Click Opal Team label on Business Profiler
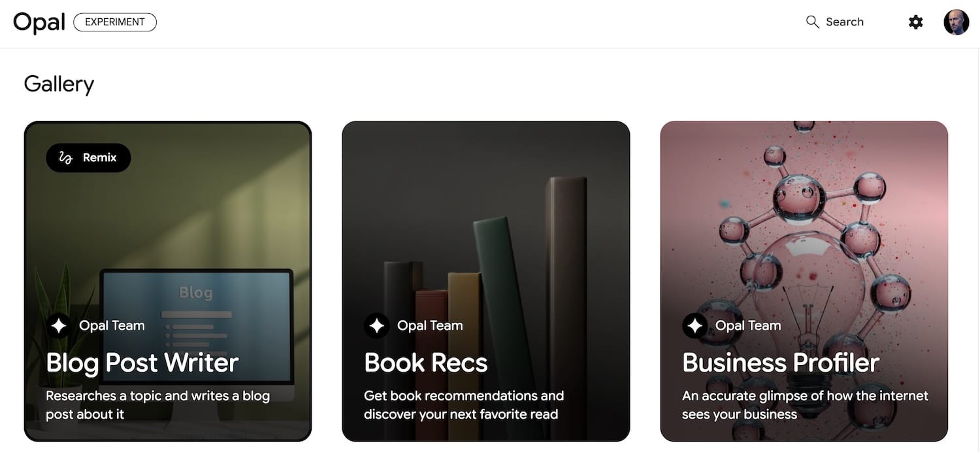This screenshot has width=980, height=452. 748,325
